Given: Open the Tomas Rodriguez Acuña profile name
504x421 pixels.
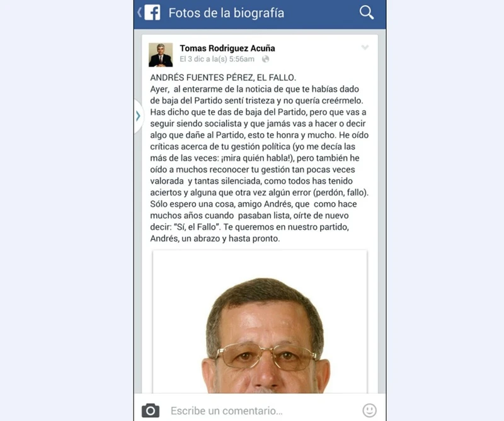Looking at the screenshot, I should [x=227, y=49].
